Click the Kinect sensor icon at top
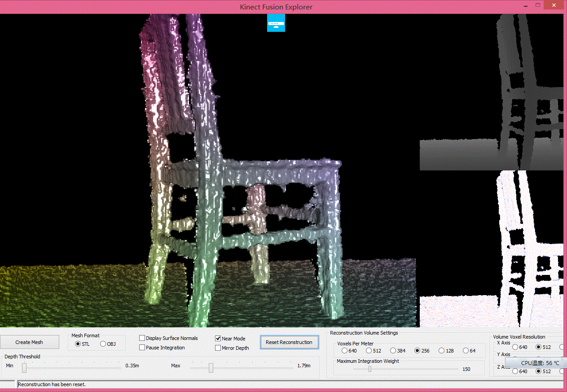Viewport: 567px width, 392px height. tap(276, 23)
